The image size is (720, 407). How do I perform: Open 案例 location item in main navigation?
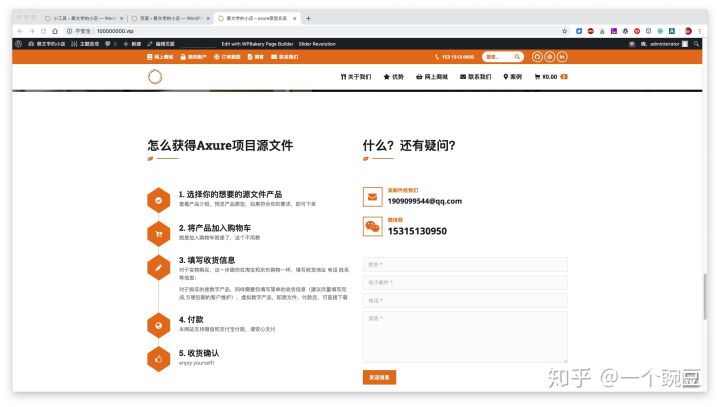pyautogui.click(x=512, y=77)
